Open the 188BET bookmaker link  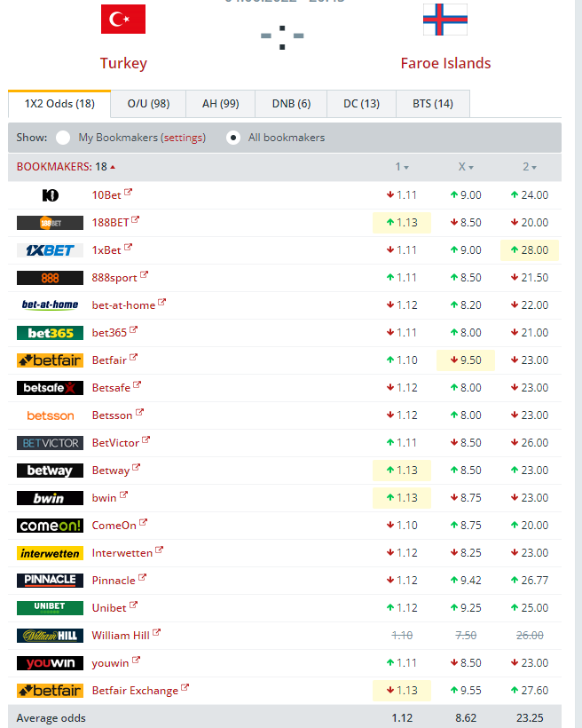pyautogui.click(x=111, y=223)
